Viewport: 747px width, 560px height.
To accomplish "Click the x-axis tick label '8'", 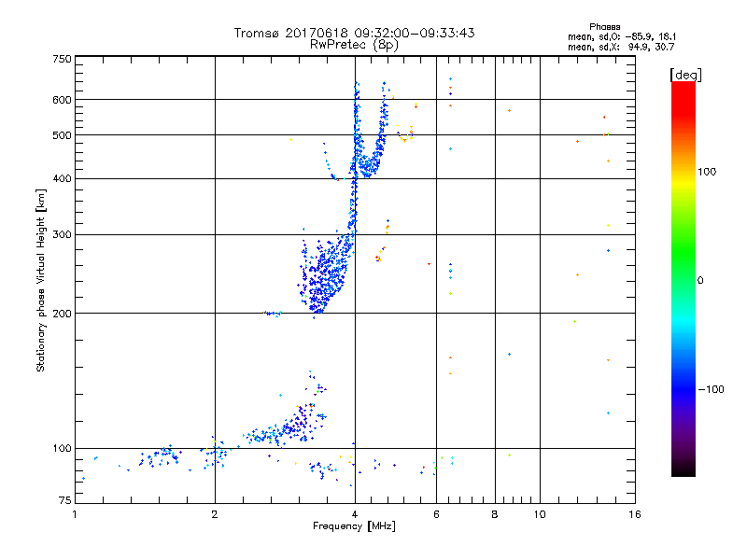I will click(x=495, y=514).
